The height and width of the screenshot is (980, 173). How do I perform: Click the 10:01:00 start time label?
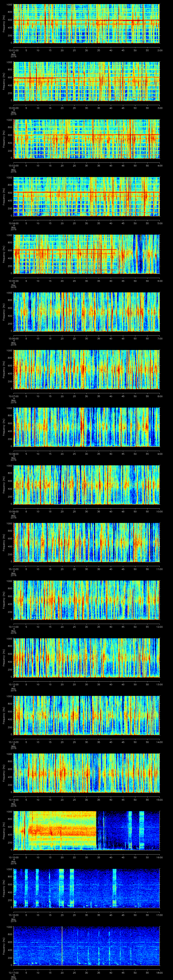point(13,50)
